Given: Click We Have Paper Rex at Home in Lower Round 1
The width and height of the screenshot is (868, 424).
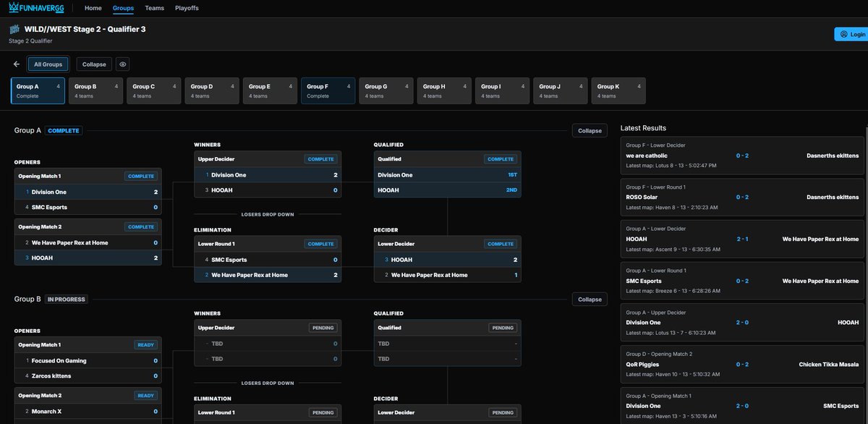Looking at the screenshot, I should (268, 275).
